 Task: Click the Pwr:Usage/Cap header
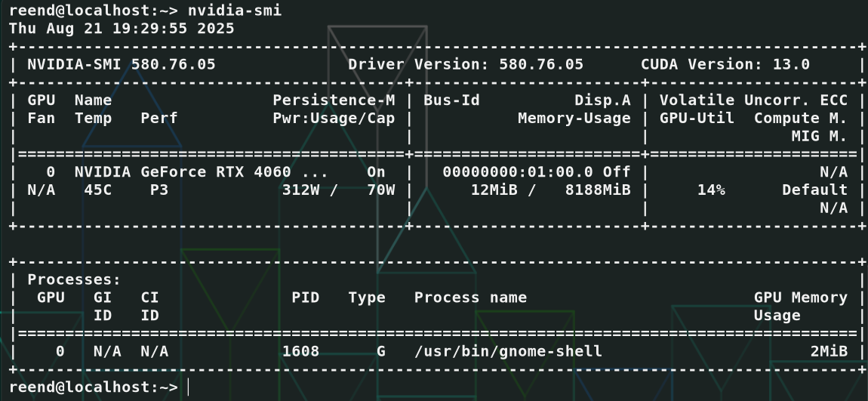tap(334, 118)
